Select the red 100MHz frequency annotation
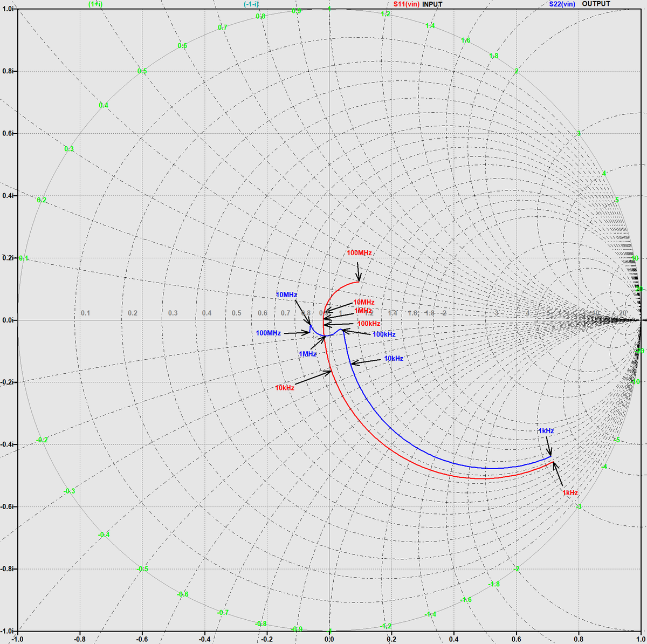The height and width of the screenshot is (644, 647). [x=359, y=252]
